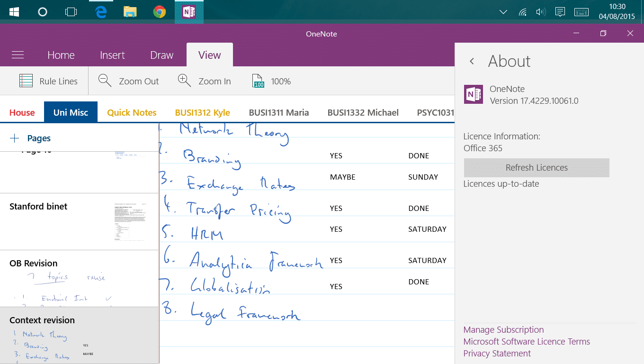Restore down the OneNote window
The height and width of the screenshot is (364, 644).
click(x=603, y=33)
